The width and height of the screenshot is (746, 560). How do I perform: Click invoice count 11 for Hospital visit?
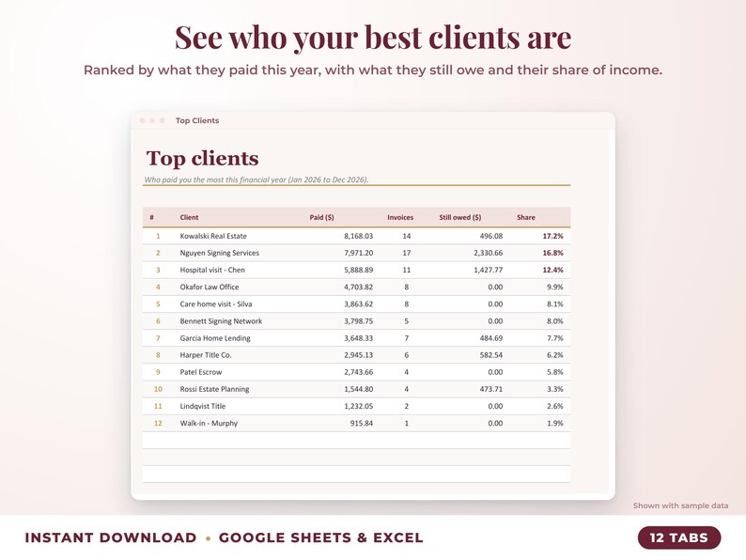(x=406, y=270)
